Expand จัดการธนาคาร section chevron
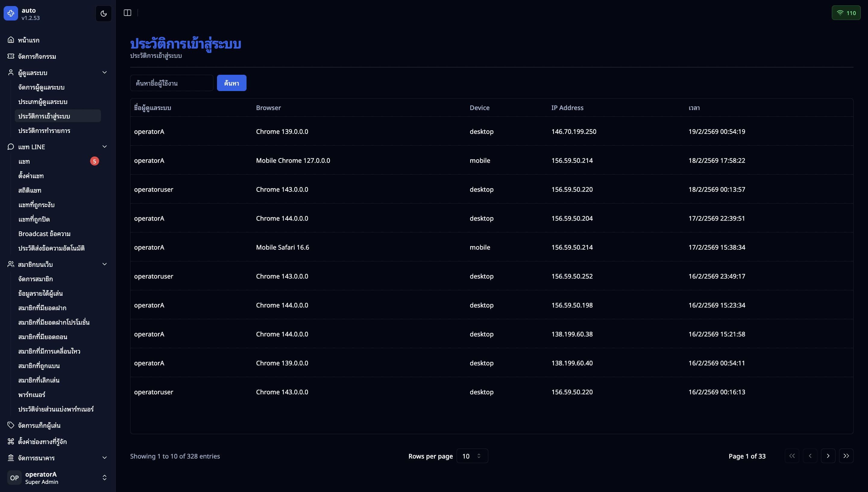Viewport: 868px width, 492px height. (x=104, y=458)
